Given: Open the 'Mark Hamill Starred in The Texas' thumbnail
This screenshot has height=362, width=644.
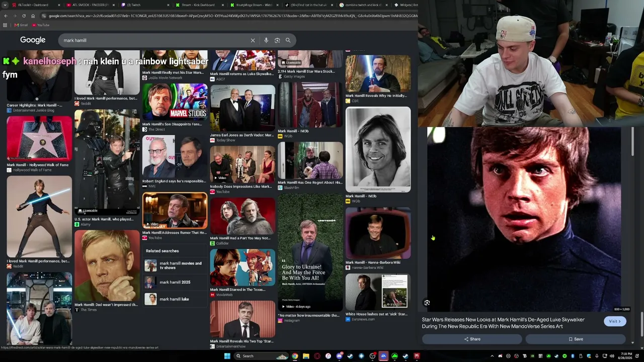Looking at the screenshot, I should pos(243,267).
